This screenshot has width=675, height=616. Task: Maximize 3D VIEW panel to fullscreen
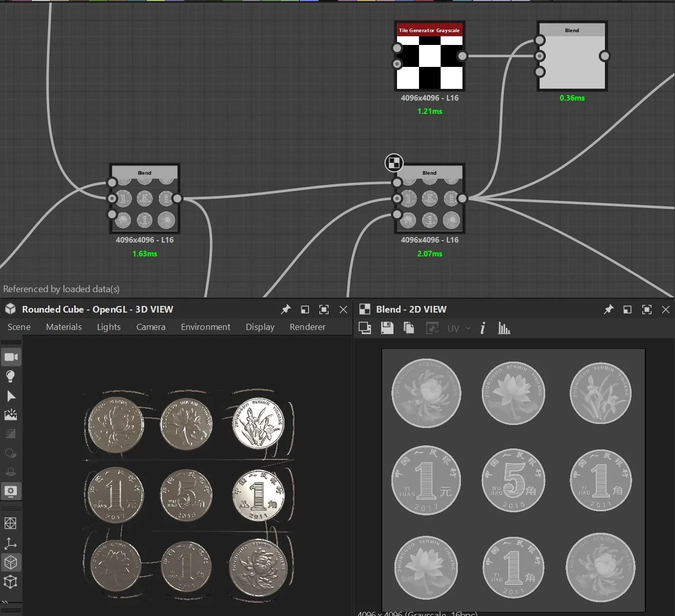(x=324, y=310)
